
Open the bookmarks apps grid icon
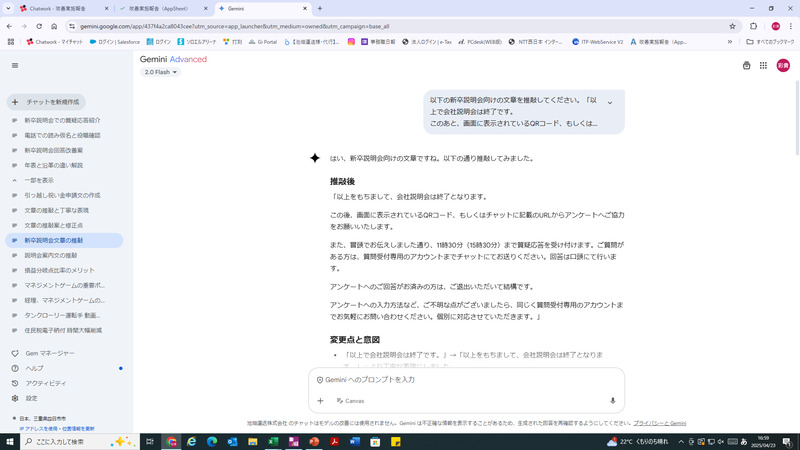click(x=11, y=42)
